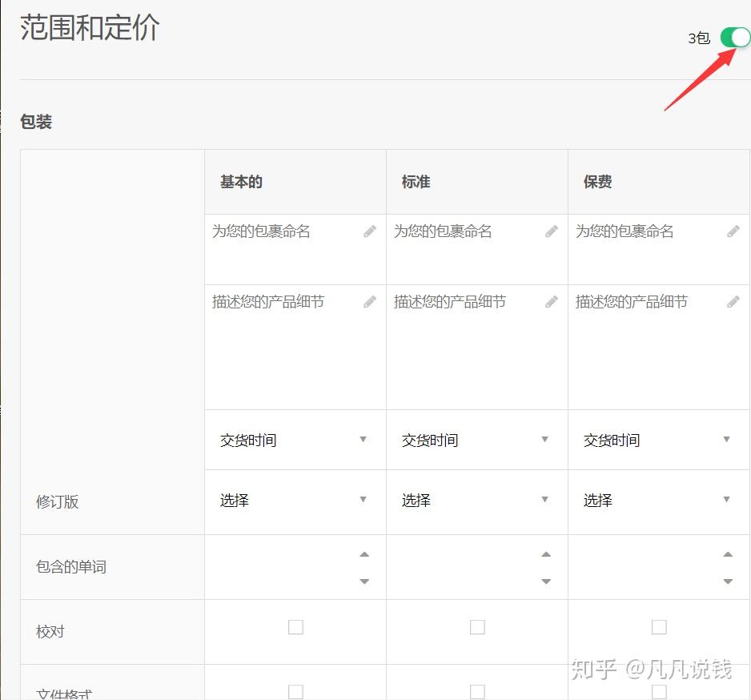Focus the 基本的 描述您的产品细节 textarea

[295, 348]
